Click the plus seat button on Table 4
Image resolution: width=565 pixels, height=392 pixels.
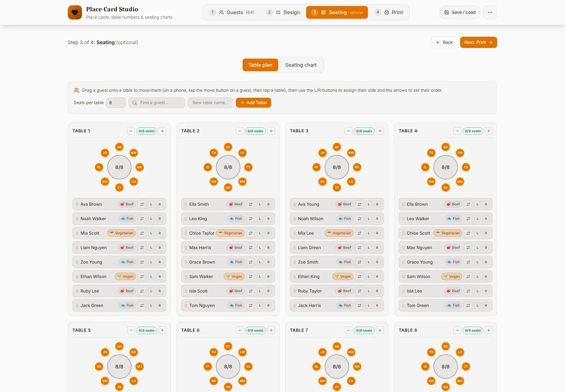coord(489,131)
